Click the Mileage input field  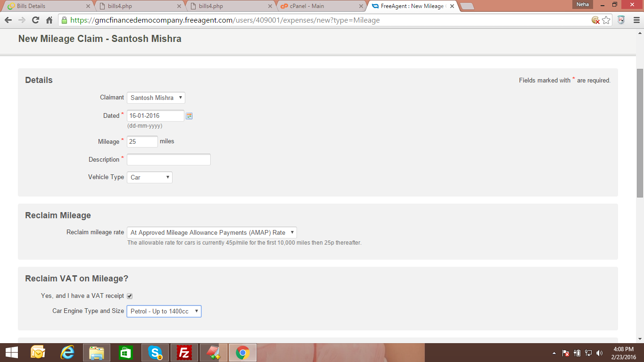(x=142, y=141)
